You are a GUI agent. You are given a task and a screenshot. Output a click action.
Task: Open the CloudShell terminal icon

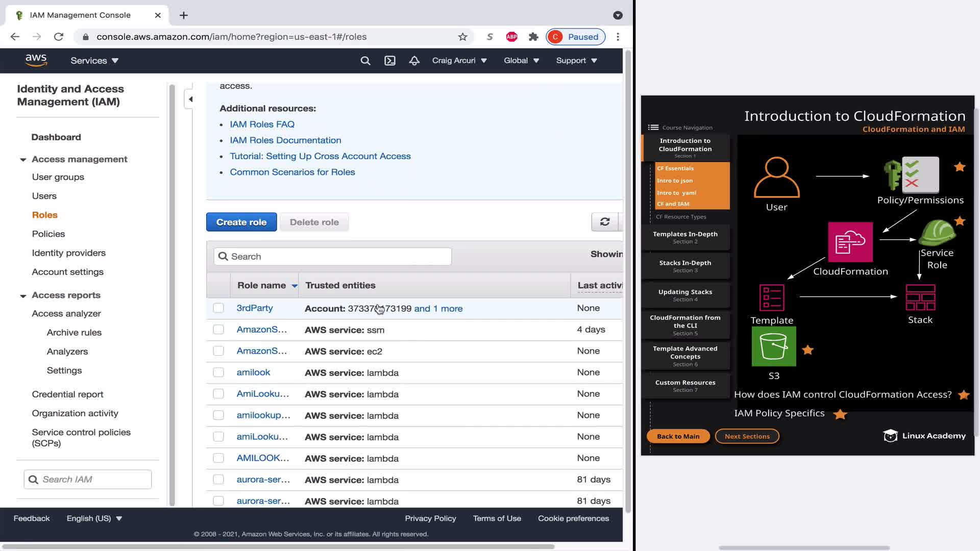pos(389,61)
